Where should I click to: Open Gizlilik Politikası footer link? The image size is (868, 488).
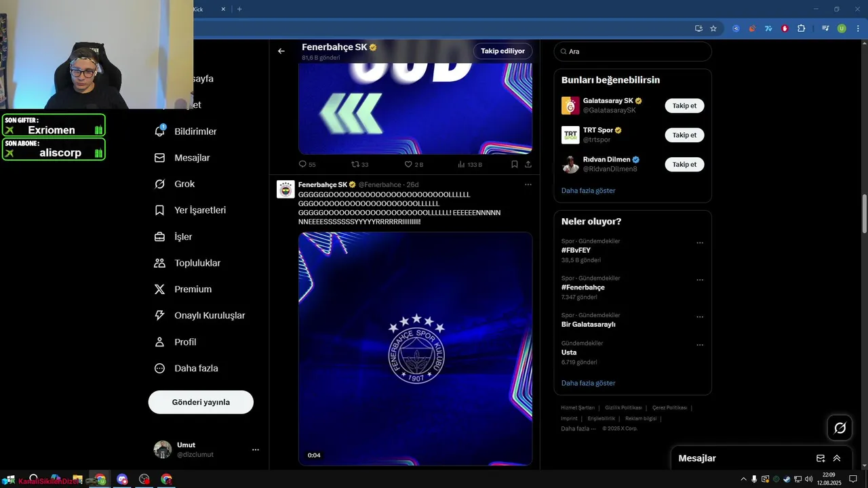623,407
